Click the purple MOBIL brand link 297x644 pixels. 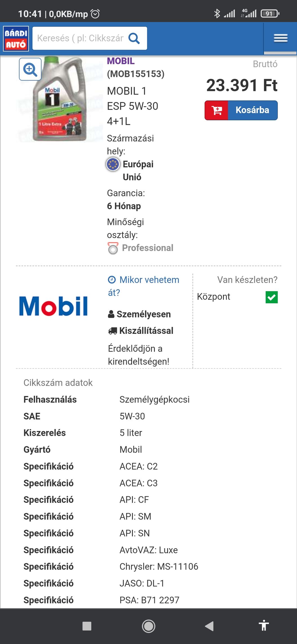120,61
